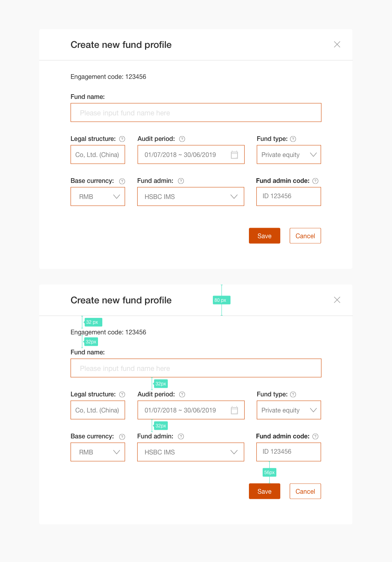Close the upper Create new fund profile dialog
Viewport: 392px width, 562px height.
(337, 44)
